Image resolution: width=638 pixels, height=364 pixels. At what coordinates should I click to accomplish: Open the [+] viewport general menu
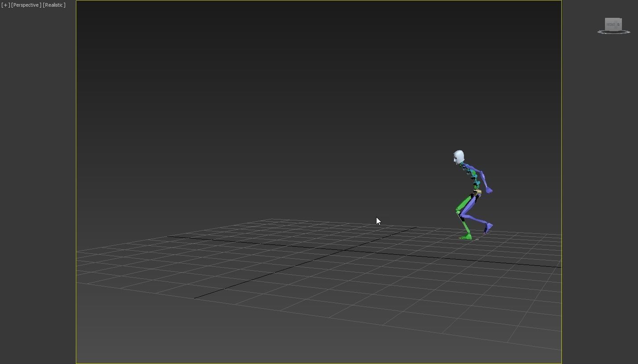pos(5,5)
